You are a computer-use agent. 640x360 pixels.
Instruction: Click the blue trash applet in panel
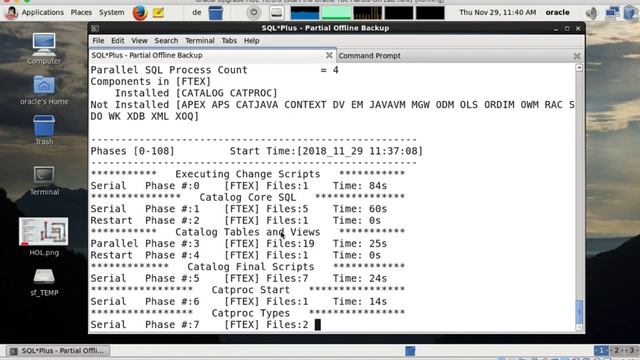tap(216, 13)
